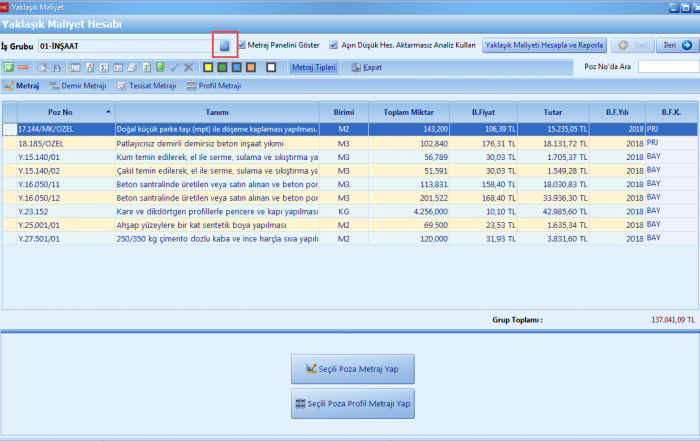Click the green add row icon

pyautogui.click(x=9, y=67)
